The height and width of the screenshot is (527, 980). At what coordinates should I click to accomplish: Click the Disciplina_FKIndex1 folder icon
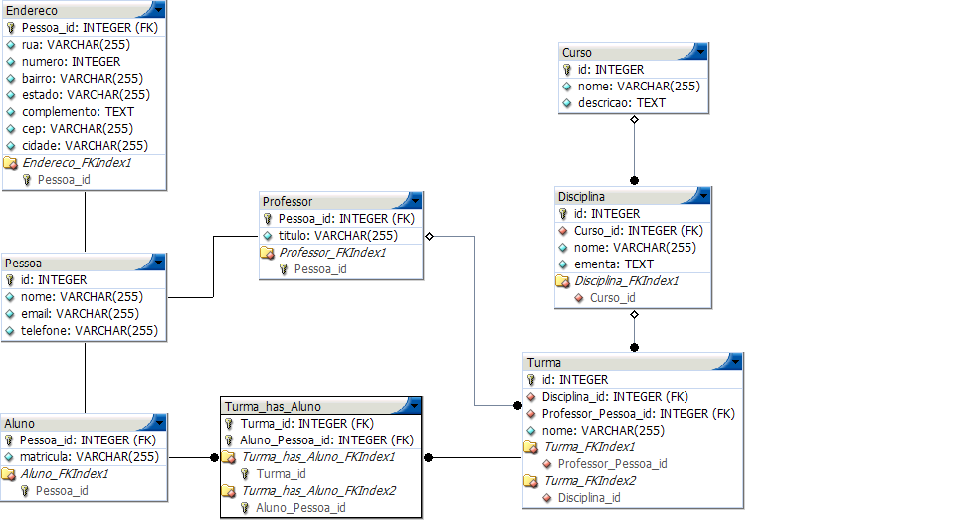562,281
